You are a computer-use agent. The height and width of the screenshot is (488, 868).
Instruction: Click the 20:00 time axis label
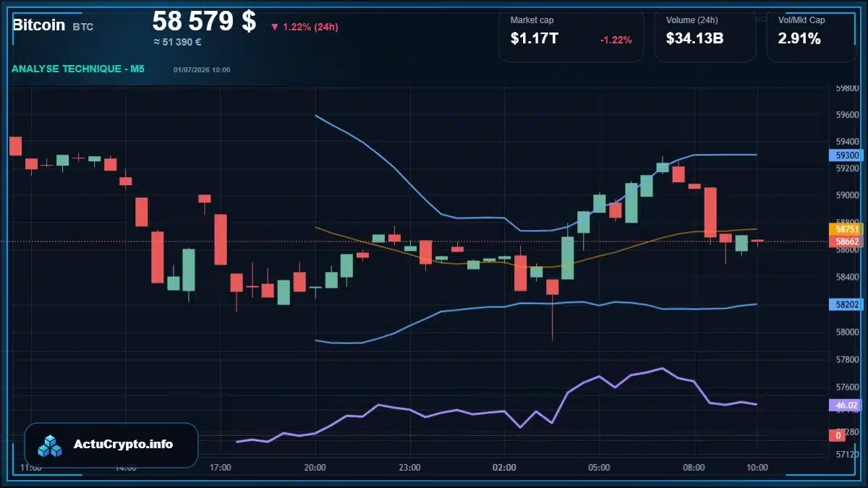click(x=315, y=468)
